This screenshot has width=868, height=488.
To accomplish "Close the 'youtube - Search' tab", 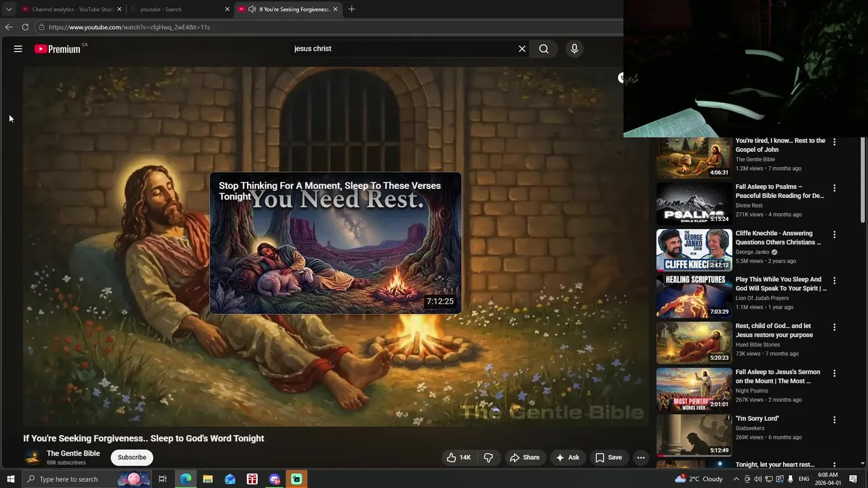I will [227, 9].
